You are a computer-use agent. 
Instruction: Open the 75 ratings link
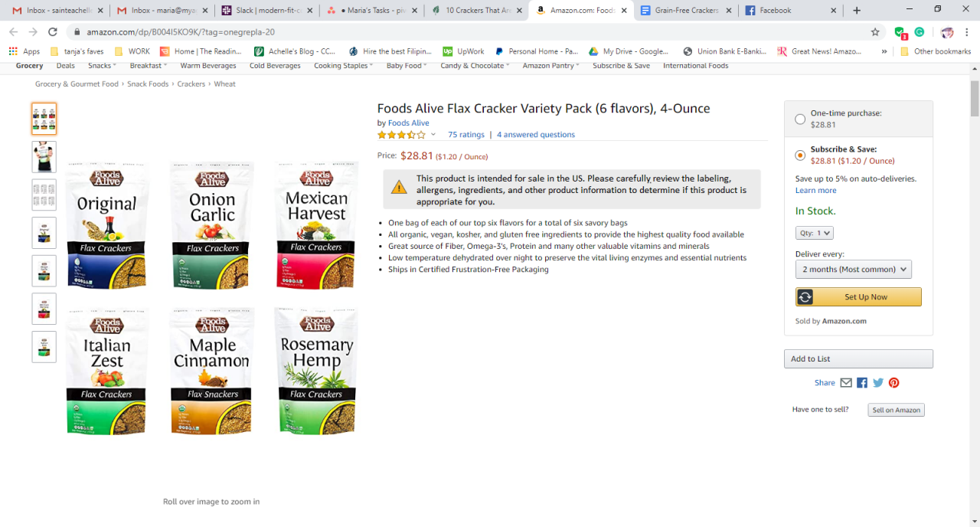tap(466, 135)
